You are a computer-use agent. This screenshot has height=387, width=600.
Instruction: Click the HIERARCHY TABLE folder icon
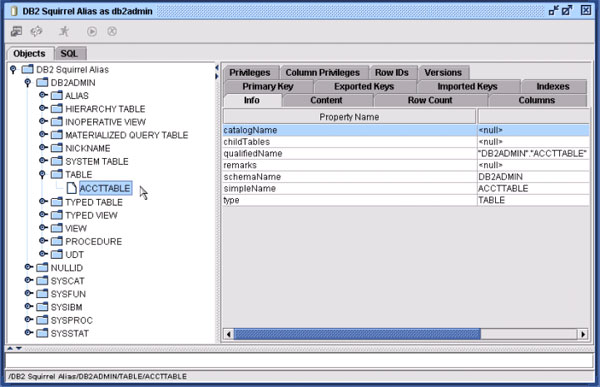pyautogui.click(x=57, y=109)
